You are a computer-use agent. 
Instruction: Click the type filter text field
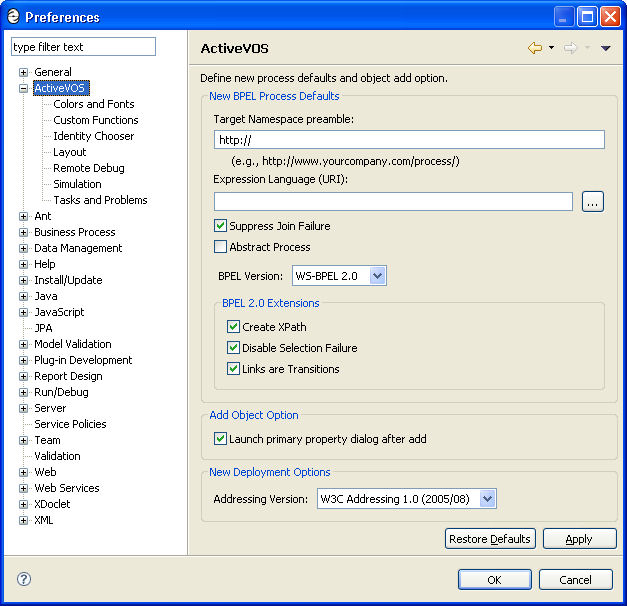tap(83, 47)
